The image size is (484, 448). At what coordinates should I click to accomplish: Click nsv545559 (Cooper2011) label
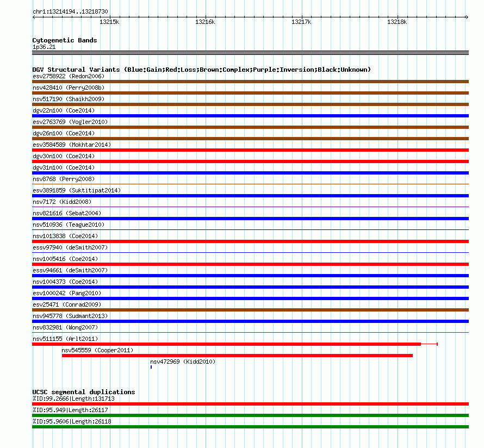[97, 350]
